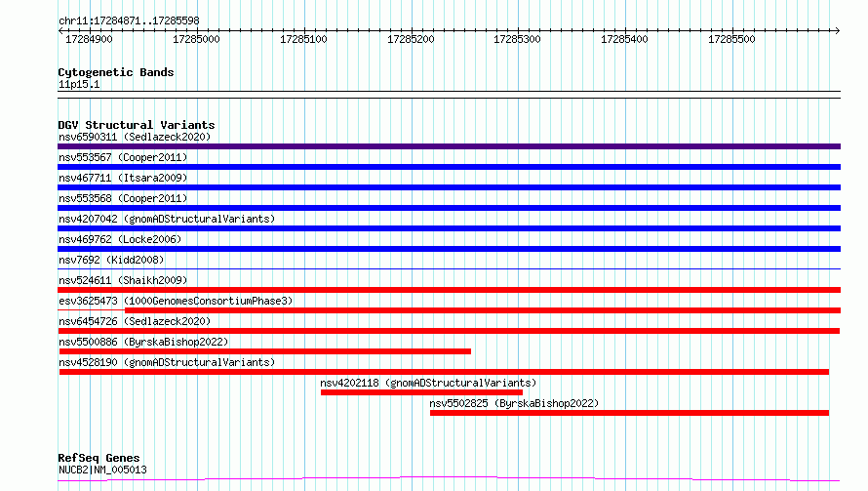Click the purple bar of nsv6590311

pos(449,146)
